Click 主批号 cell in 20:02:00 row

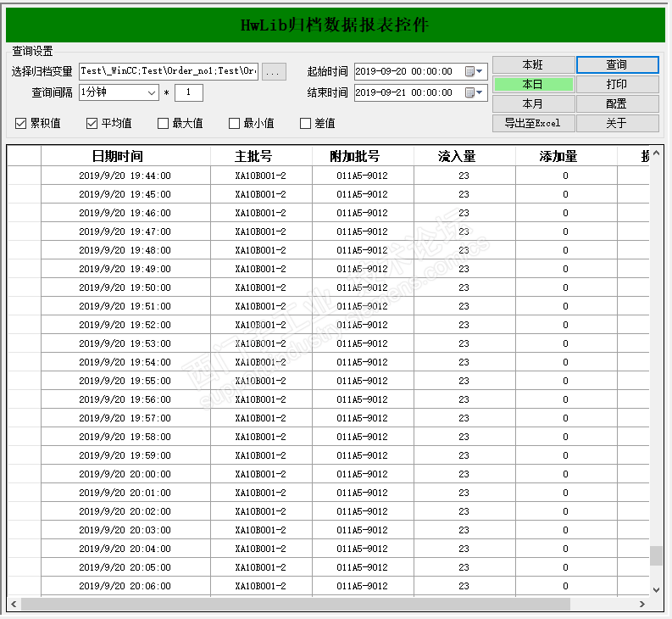[x=261, y=511]
